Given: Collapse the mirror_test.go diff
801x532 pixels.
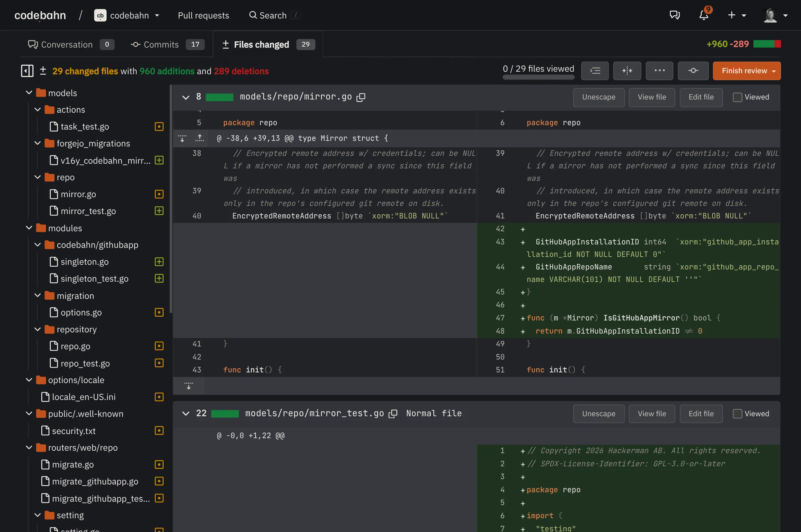Looking at the screenshot, I should pos(186,414).
